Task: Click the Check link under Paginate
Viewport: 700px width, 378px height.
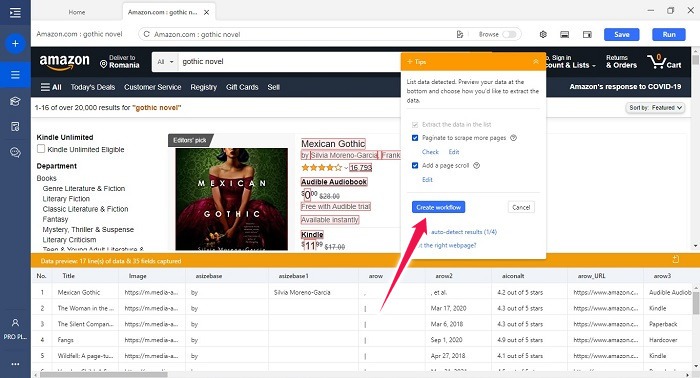Action: tap(430, 152)
